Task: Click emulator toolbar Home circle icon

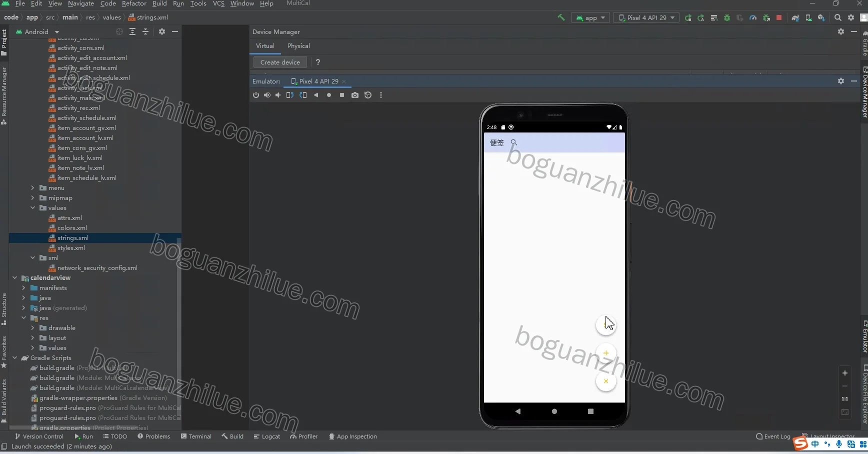Action: click(329, 95)
